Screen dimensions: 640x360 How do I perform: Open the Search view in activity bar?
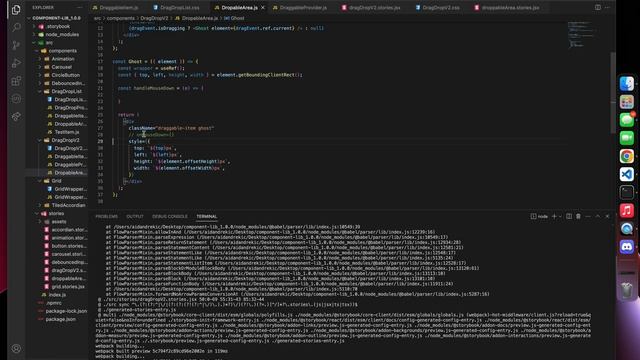pos(16,27)
